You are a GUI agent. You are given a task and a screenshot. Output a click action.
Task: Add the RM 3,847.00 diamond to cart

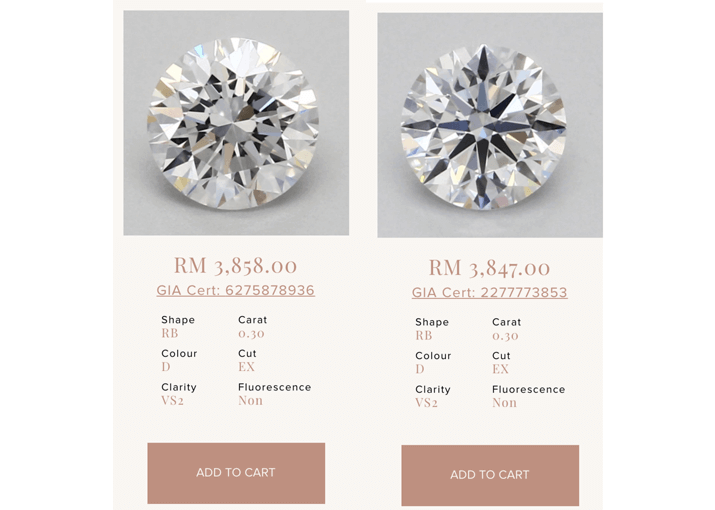[490, 475]
